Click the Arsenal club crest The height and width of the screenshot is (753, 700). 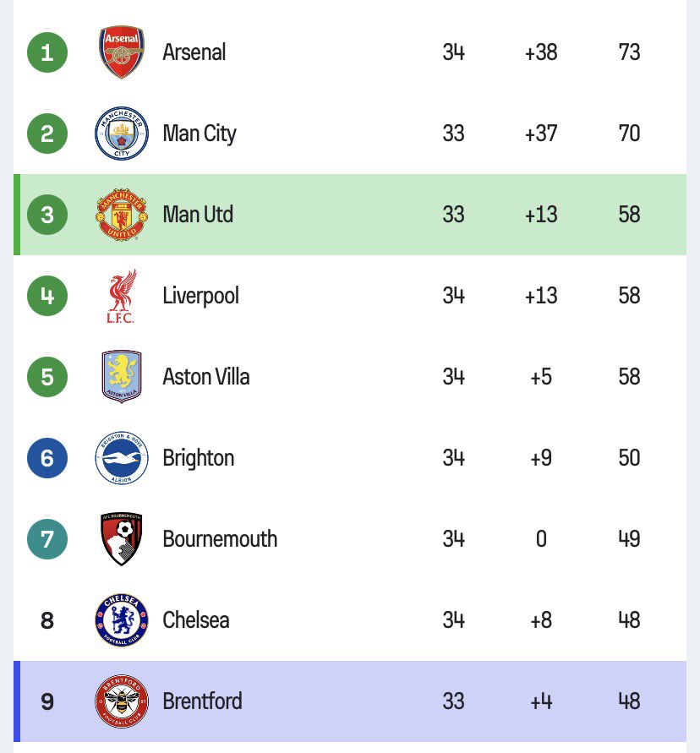coord(122,52)
